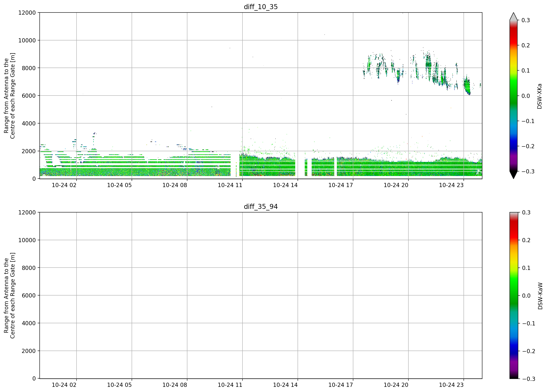Click −0.1 tick on DSW-KaW colorbar
This screenshot has width=547, height=392.
(x=528, y=323)
